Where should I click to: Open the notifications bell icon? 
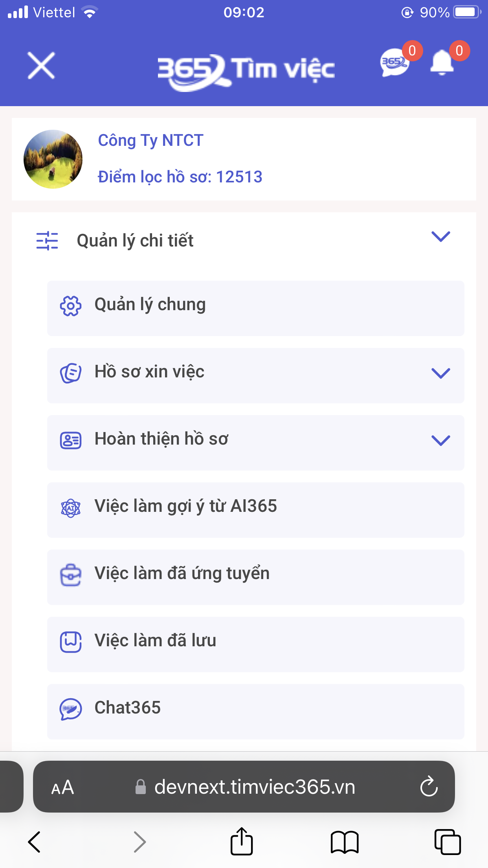tap(442, 63)
